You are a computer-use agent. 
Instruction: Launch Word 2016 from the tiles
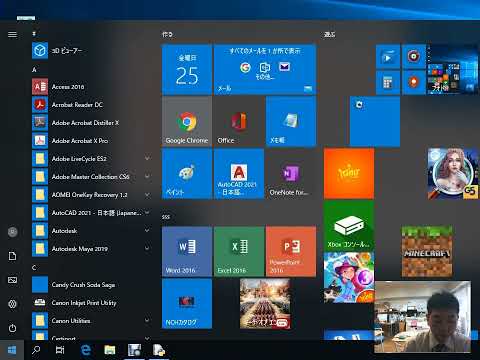[187, 252]
